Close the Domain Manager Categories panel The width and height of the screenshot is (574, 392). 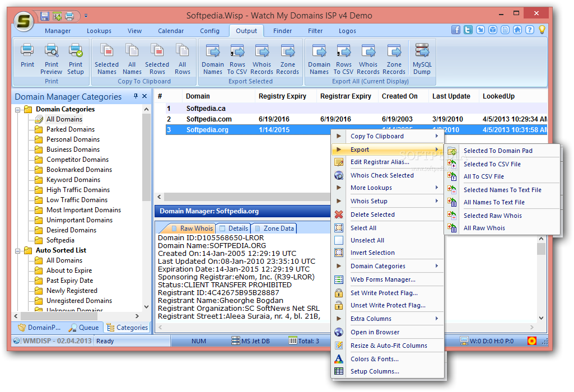[144, 96]
